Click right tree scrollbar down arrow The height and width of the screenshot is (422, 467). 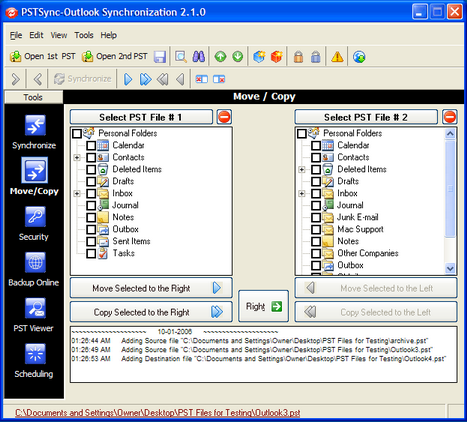[x=450, y=268]
